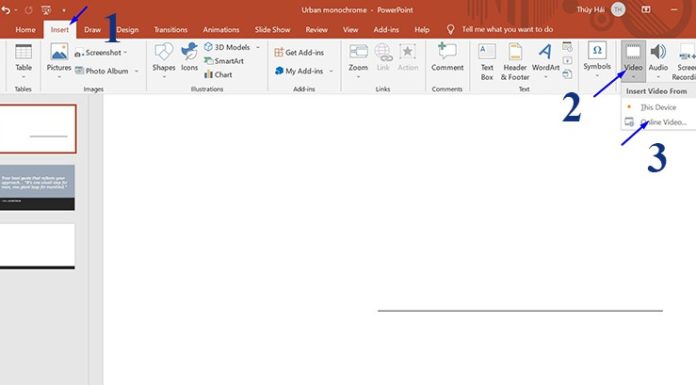Open the Add-ins tab
The image size is (696, 385).
click(386, 30)
